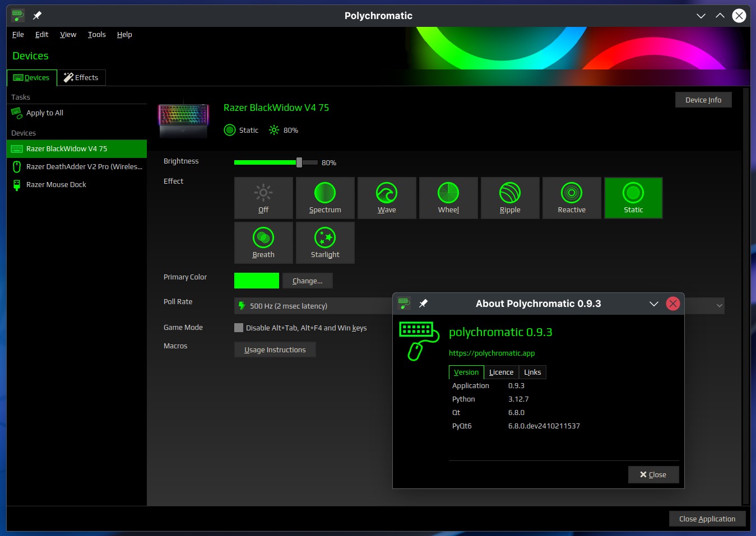Image resolution: width=756 pixels, height=536 pixels.
Task: Apply the Wave effect
Action: [387, 198]
